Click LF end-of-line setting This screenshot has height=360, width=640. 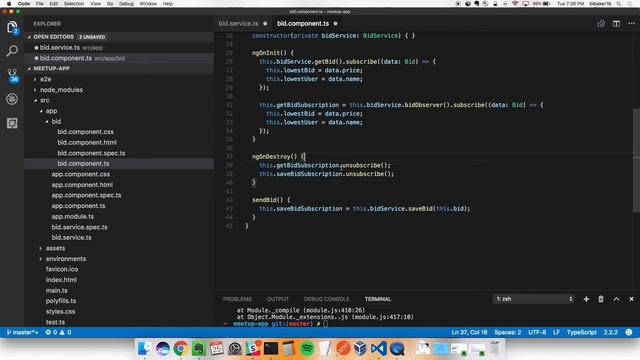tap(556, 332)
